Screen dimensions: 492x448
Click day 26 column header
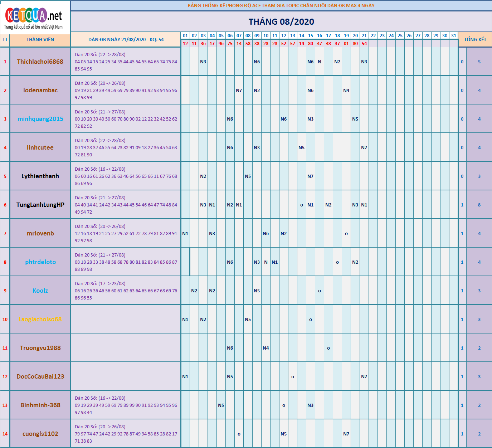point(409,35)
